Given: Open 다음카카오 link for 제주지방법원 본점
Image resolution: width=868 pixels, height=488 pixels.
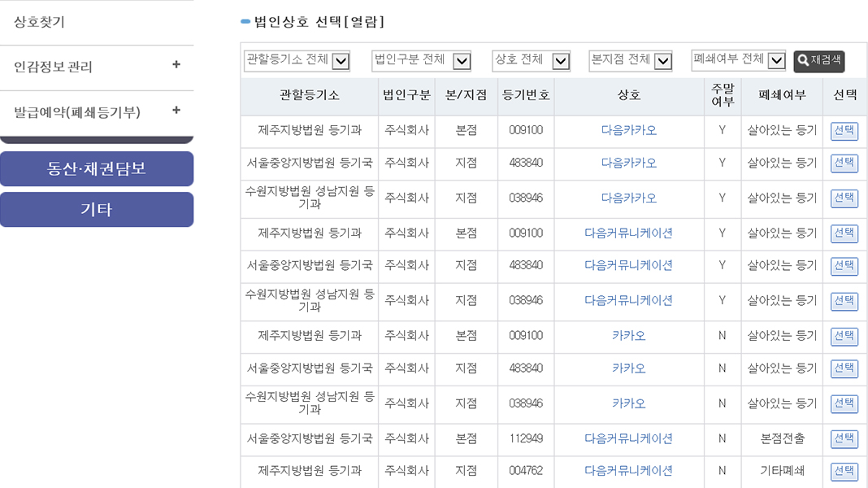Looking at the screenshot, I should [629, 130].
